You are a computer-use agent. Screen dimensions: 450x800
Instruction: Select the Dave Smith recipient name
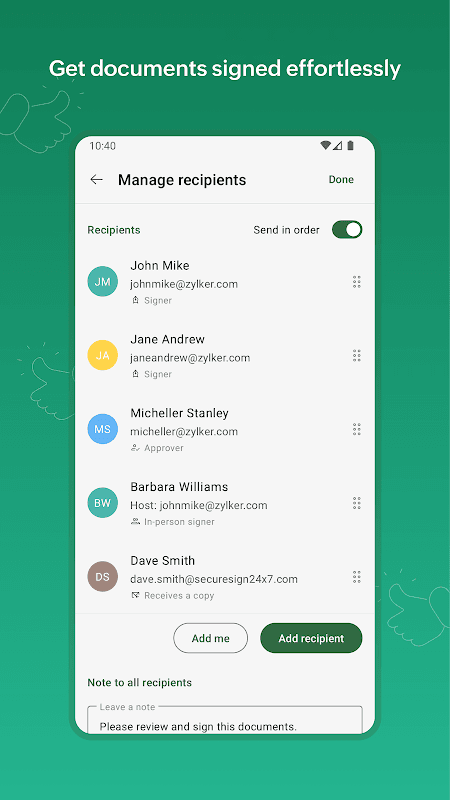pyautogui.click(x=163, y=561)
